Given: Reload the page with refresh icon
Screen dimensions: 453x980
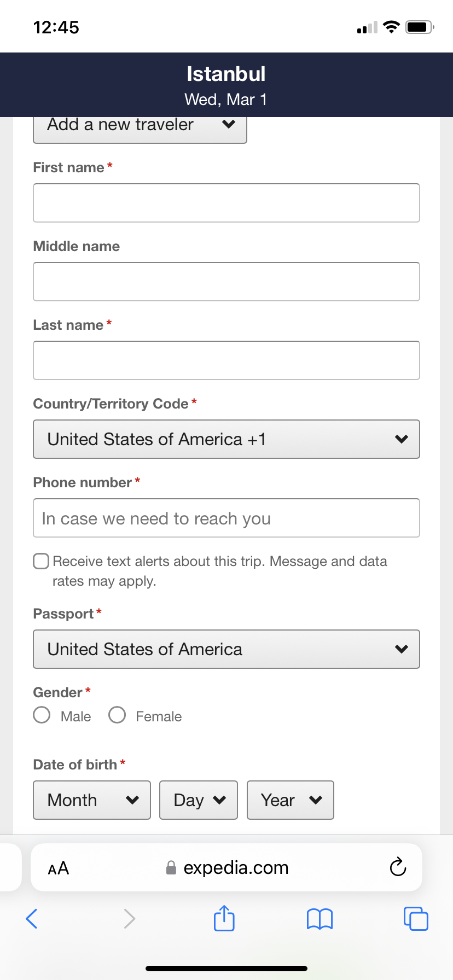Looking at the screenshot, I should 398,867.
